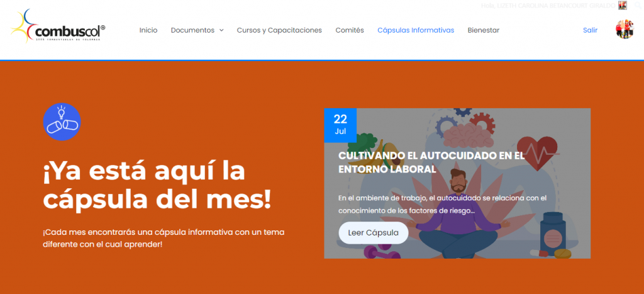Click the 22 Jul date badge

coord(340,125)
